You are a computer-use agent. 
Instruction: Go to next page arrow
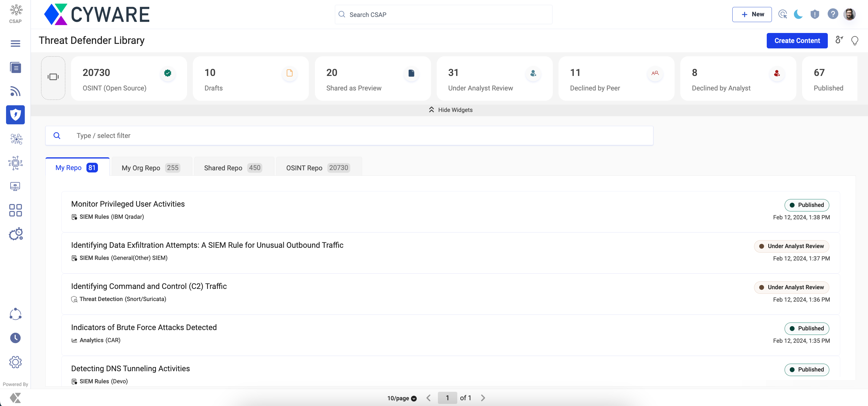click(483, 398)
